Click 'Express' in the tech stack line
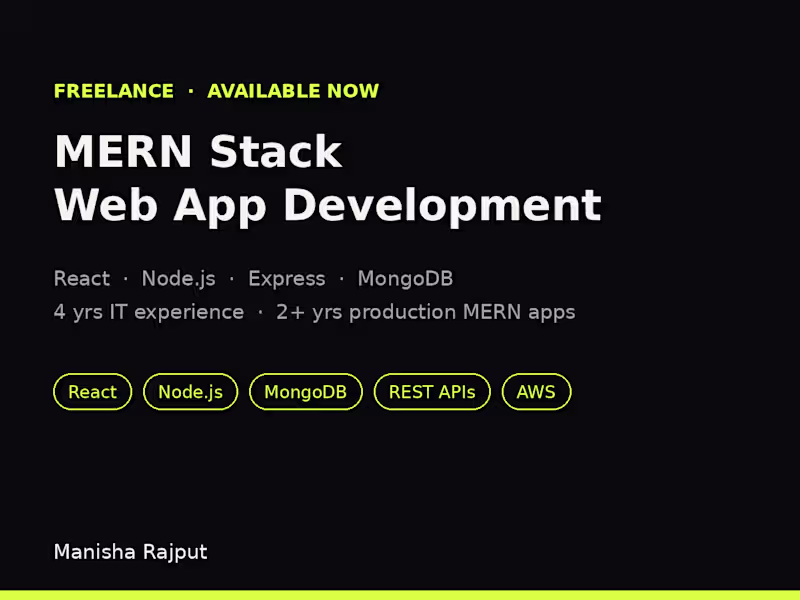 point(287,279)
